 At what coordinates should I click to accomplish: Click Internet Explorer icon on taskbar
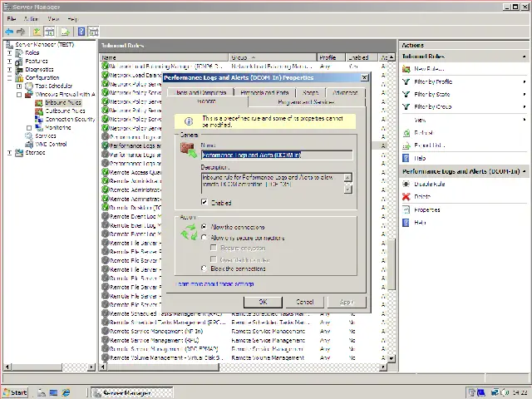(x=66, y=392)
